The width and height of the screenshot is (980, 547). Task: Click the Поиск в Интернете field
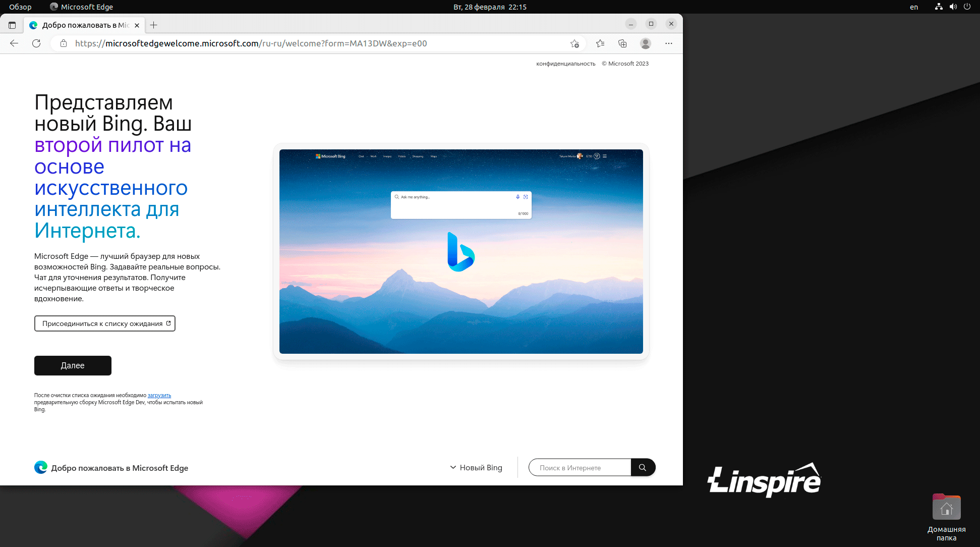coord(579,468)
